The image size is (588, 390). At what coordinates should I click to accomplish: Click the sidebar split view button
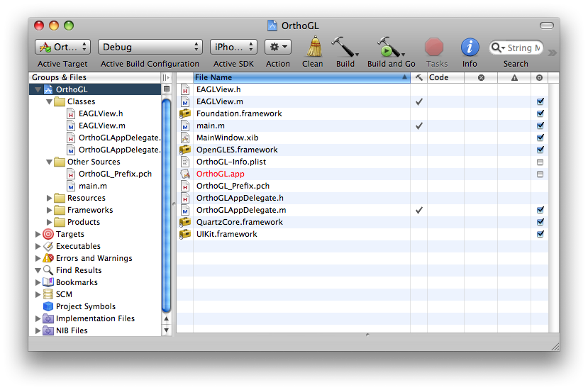pos(167,89)
